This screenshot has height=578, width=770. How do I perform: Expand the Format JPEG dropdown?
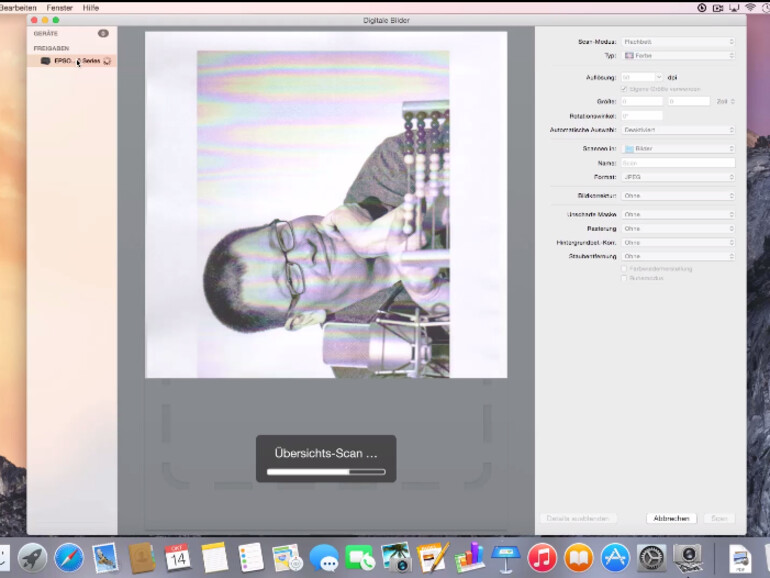click(678, 177)
